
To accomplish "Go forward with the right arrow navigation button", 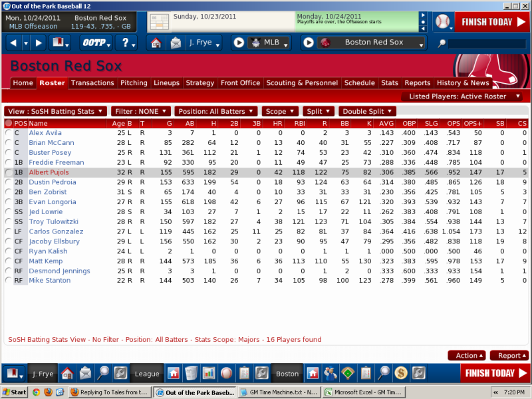I will [39, 43].
